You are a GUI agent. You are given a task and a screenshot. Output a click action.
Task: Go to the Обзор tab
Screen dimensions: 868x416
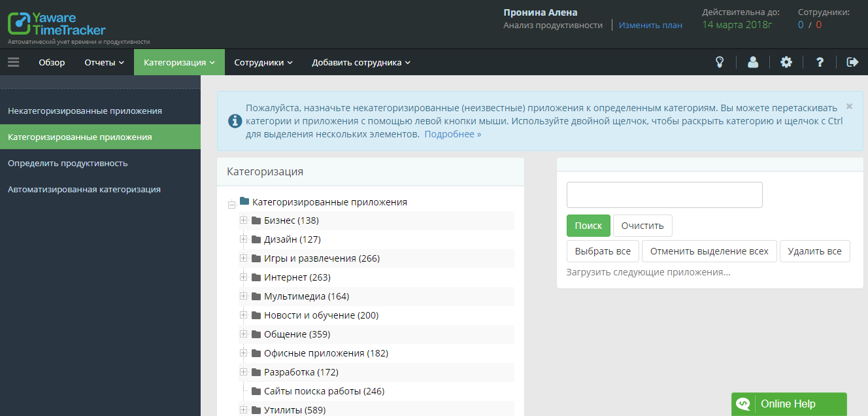coord(52,62)
